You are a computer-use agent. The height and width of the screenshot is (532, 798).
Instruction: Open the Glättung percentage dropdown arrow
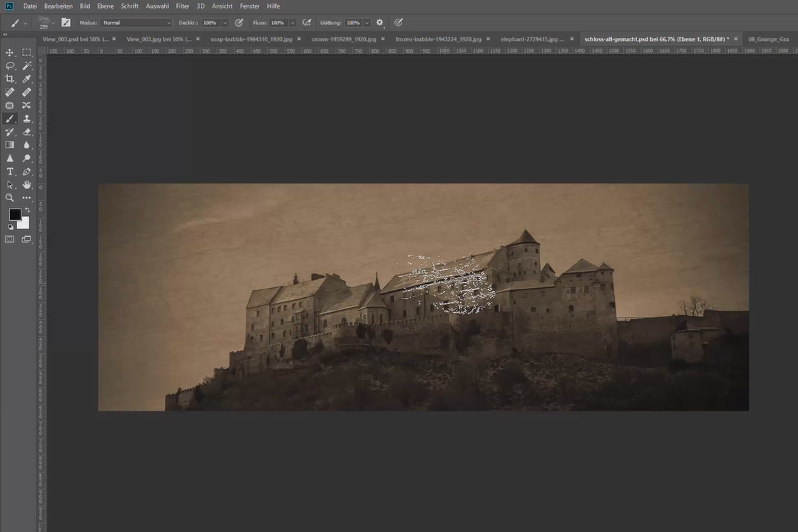pos(366,23)
